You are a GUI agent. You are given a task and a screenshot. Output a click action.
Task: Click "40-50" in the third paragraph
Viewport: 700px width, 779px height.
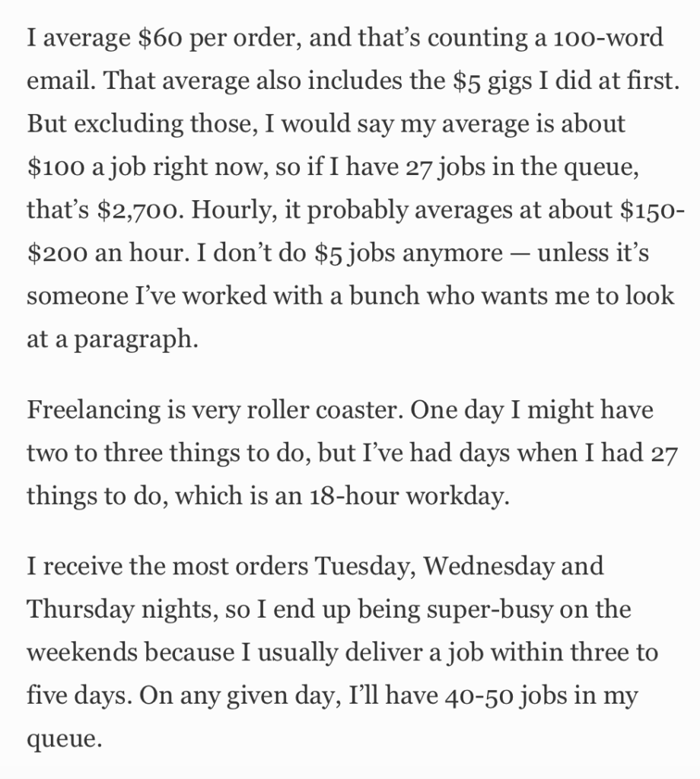click(x=479, y=697)
